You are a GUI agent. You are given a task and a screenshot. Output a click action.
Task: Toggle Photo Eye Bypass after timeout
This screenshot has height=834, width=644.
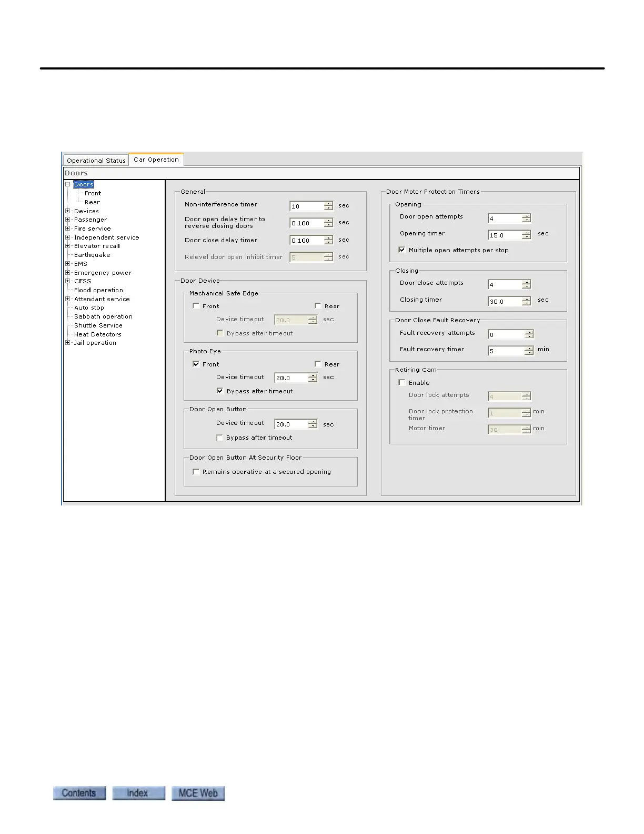(x=220, y=391)
